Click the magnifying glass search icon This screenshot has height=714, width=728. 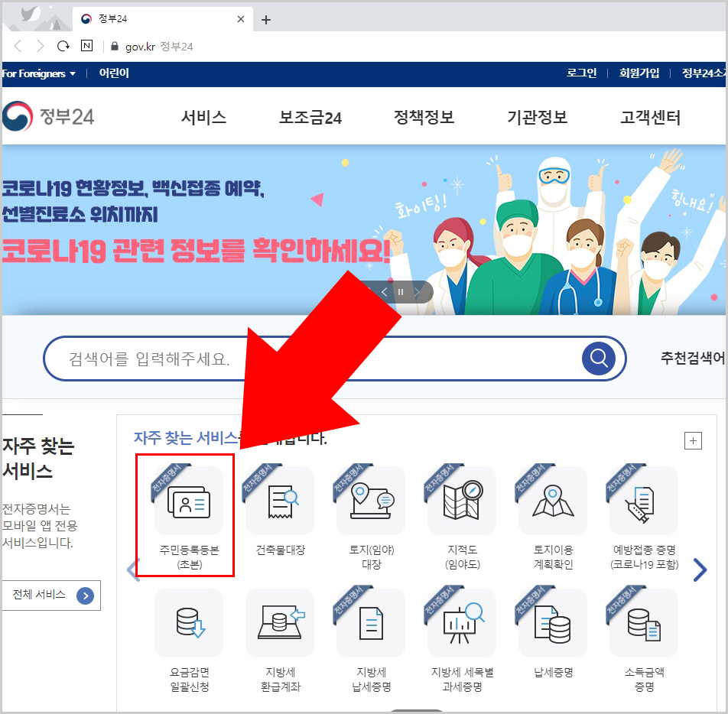pyautogui.click(x=600, y=358)
